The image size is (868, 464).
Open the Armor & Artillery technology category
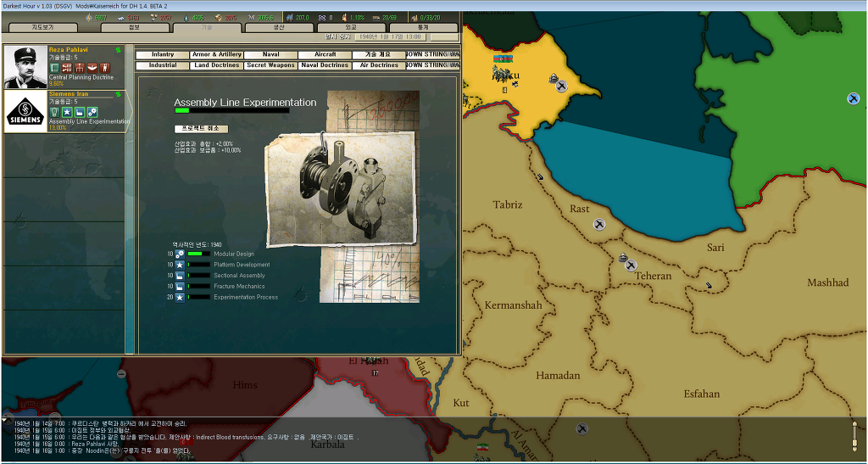[217, 55]
